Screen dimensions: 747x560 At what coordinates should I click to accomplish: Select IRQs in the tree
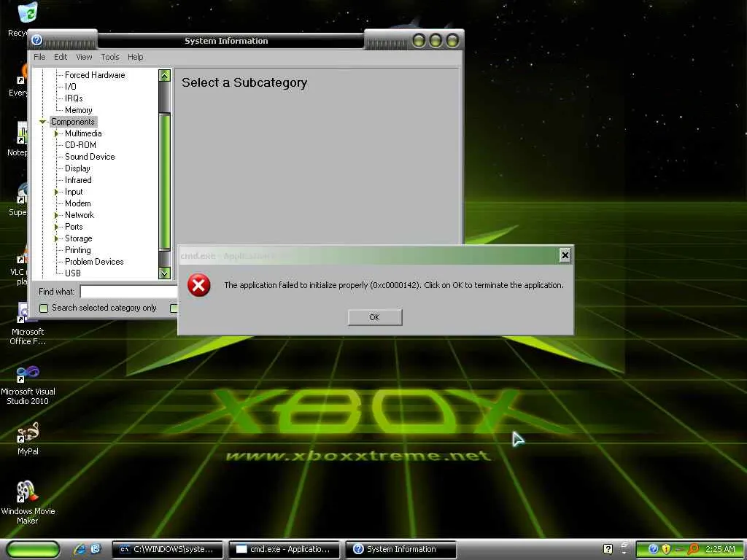(x=74, y=98)
